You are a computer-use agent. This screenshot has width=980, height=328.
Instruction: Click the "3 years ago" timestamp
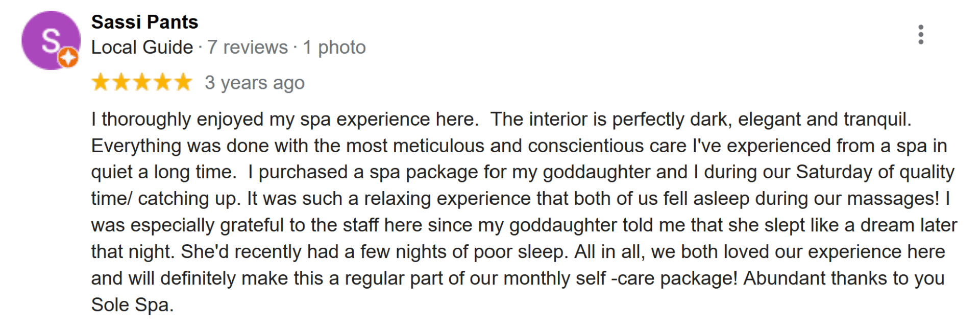click(x=255, y=83)
